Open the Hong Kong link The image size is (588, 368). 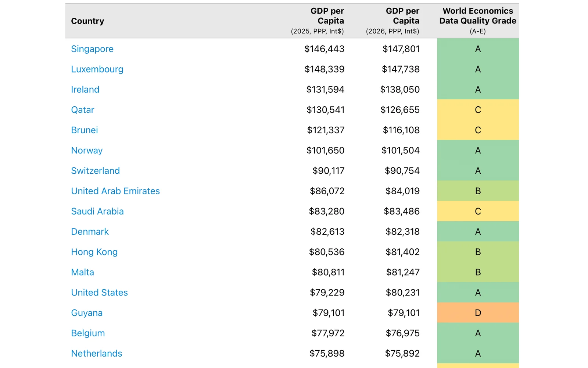[x=94, y=252]
